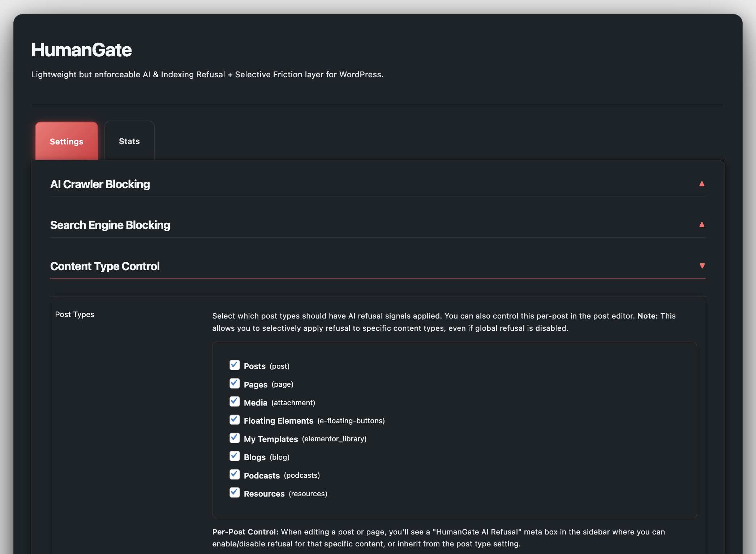This screenshot has height=554, width=756.
Task: Uncheck the Posts post type
Action: 235,365
